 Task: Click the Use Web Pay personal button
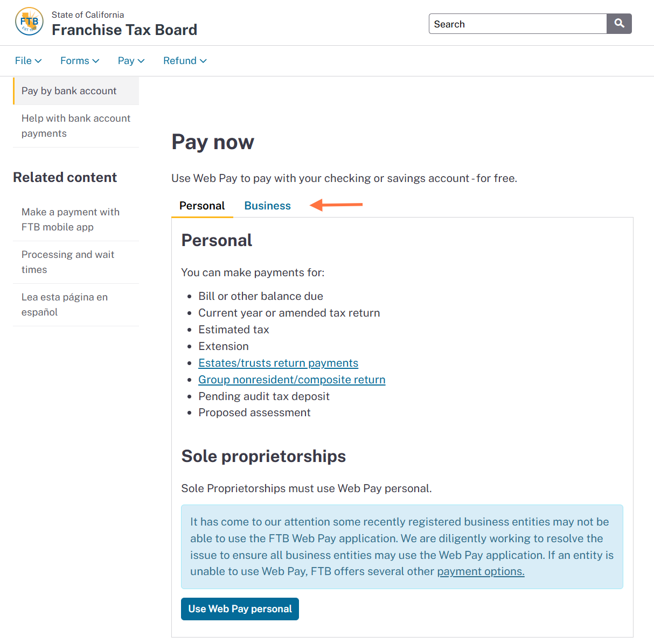pyautogui.click(x=240, y=609)
